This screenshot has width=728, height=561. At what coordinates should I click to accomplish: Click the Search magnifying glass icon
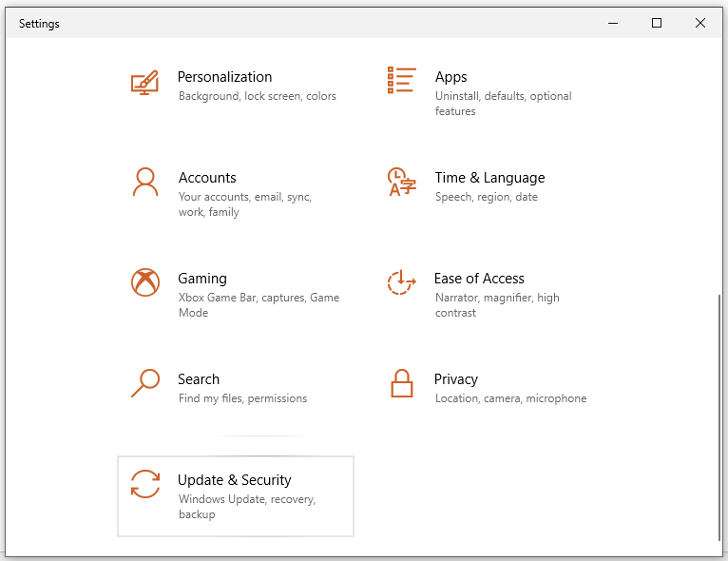coord(144,383)
